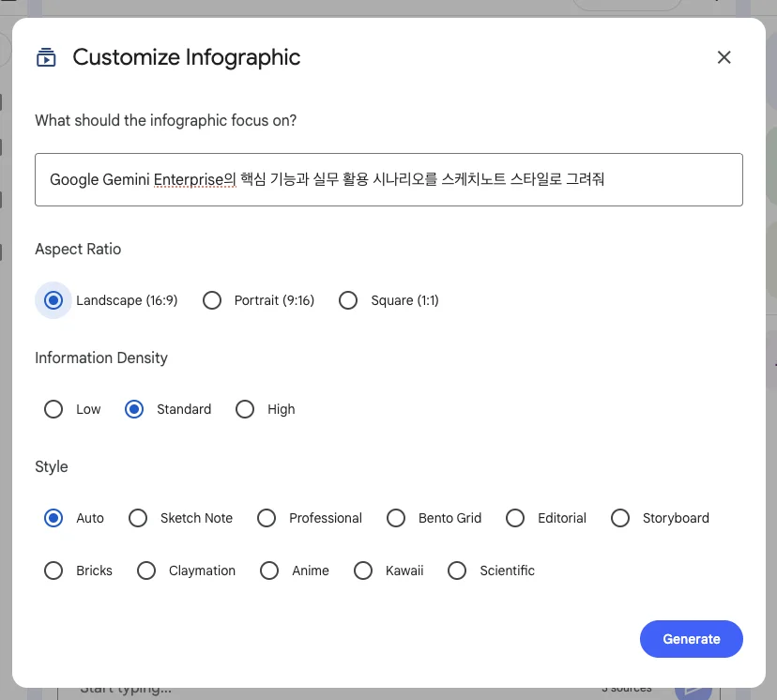Select Portrait (9:16) aspect ratio

coord(212,300)
